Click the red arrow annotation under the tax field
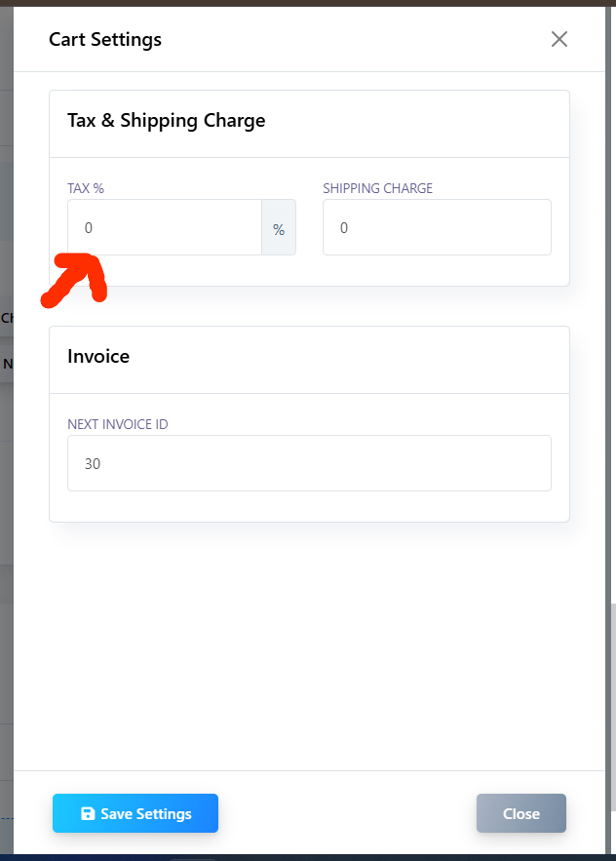 [76, 280]
